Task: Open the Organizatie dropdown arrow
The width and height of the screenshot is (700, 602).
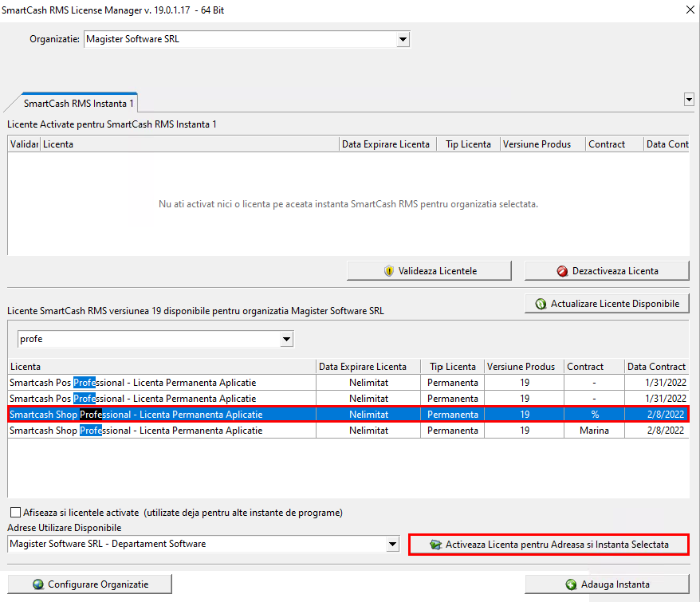Action: click(x=403, y=39)
